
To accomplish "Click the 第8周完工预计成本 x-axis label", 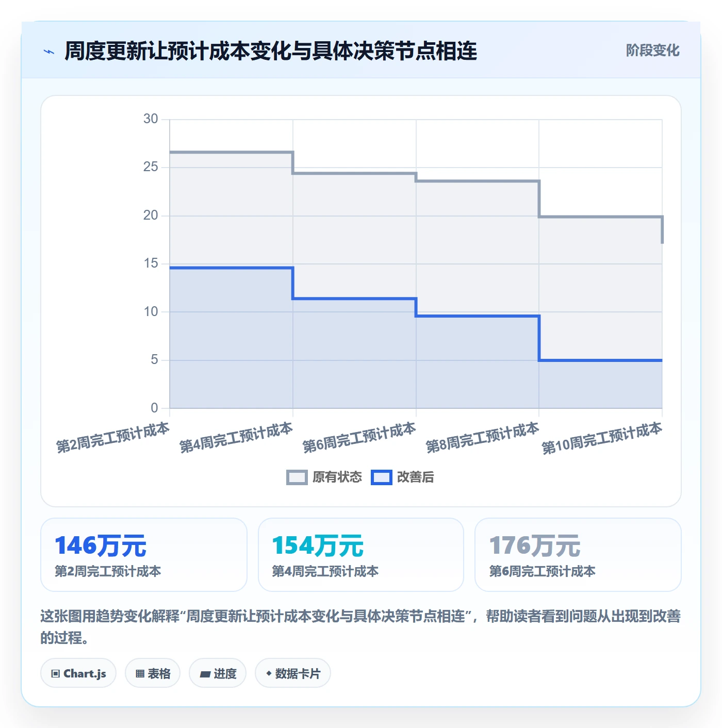I will 482,438.
